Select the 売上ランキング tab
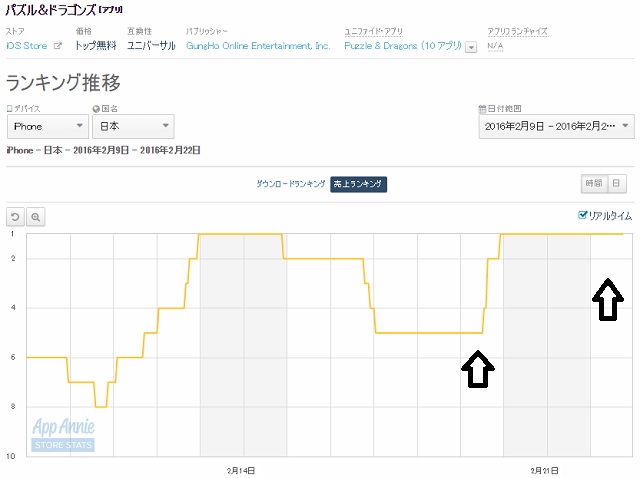This screenshot has height=478, width=640. point(358,184)
